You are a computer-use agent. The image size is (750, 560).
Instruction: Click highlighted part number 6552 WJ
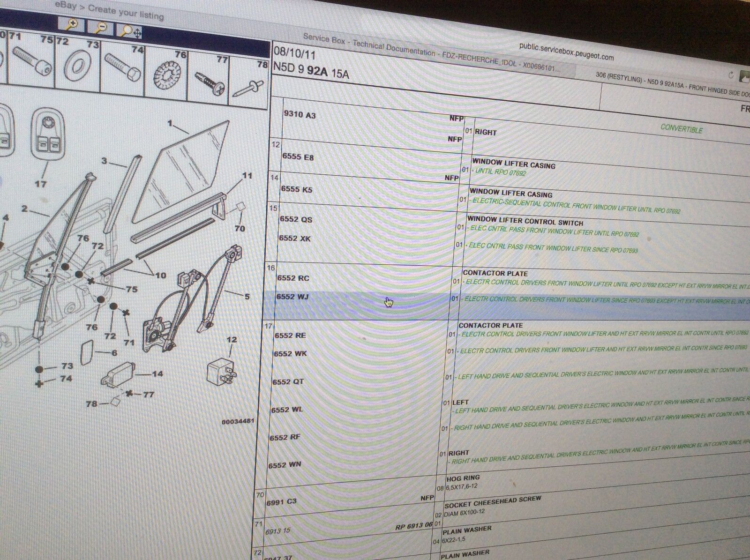coord(292,297)
